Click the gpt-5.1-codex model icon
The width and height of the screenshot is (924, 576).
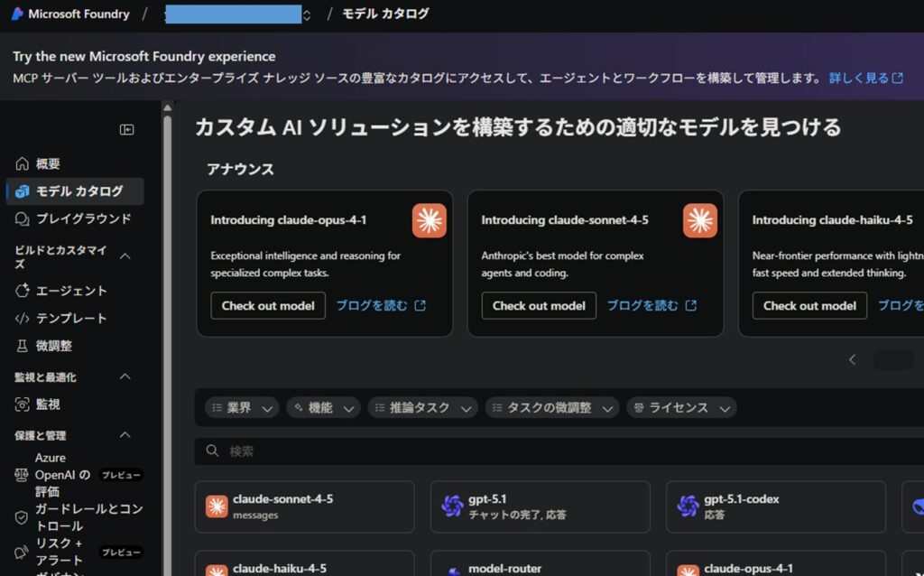tap(688, 506)
